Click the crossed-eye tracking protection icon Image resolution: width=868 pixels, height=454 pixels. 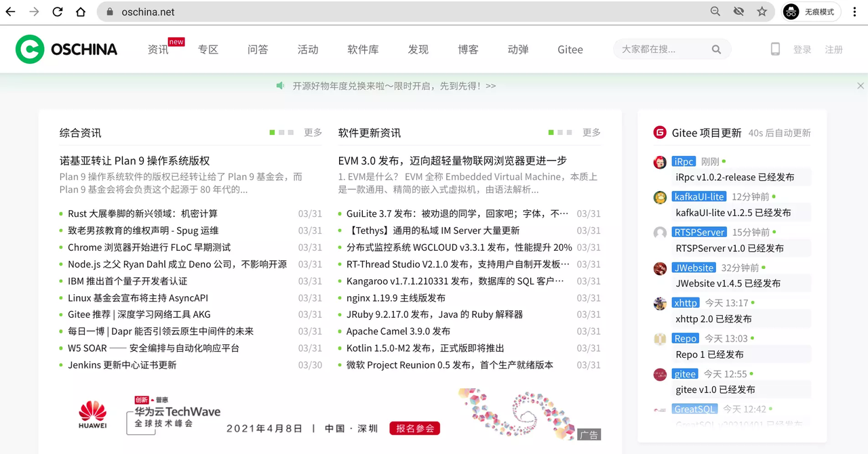738,12
